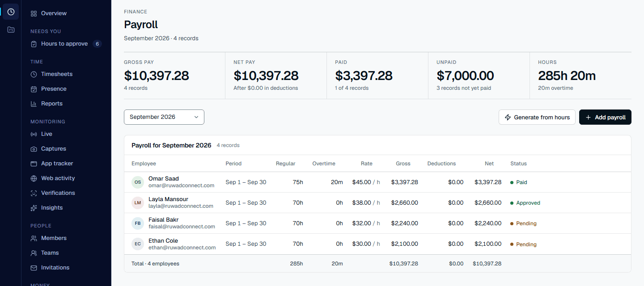Click the Overview grid icon
This screenshot has height=286, width=644.
34,13
